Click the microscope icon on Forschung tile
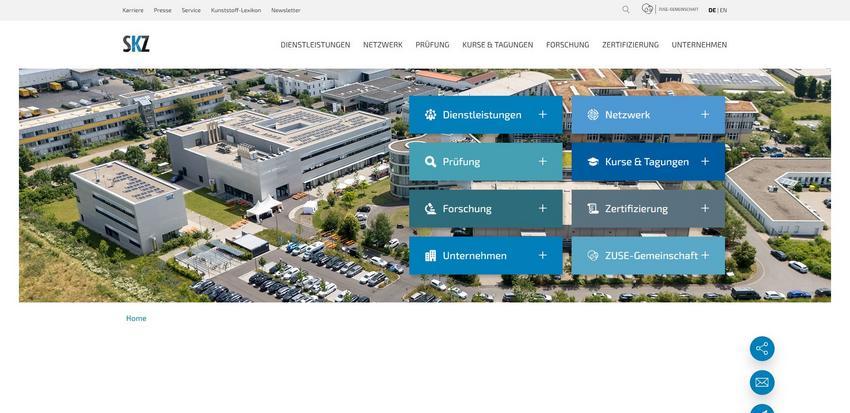 pyautogui.click(x=430, y=209)
